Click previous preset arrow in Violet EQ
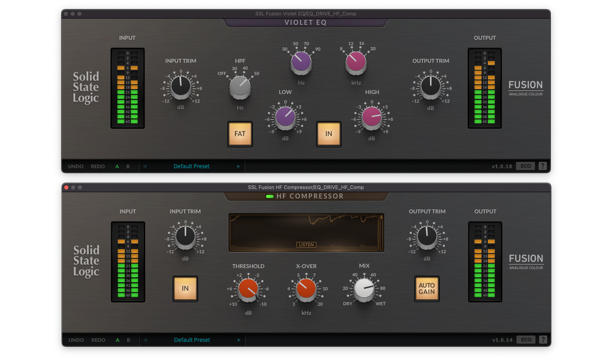Viewport: 607px width, 364px height. click(x=145, y=166)
